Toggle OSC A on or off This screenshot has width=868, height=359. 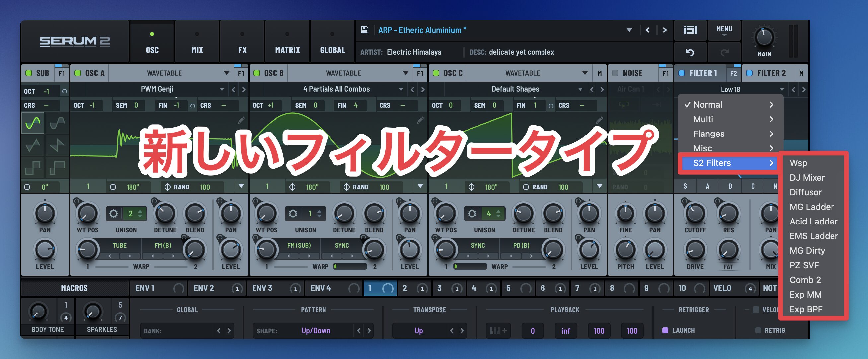[x=78, y=73]
